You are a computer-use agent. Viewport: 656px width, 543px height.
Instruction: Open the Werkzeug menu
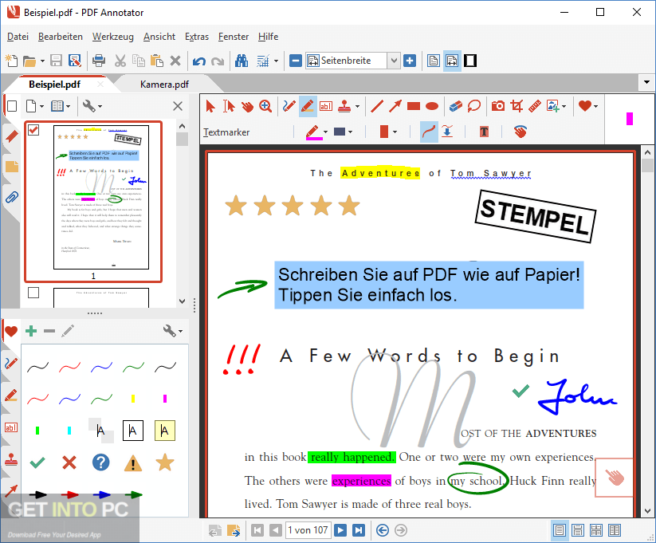coord(113,37)
